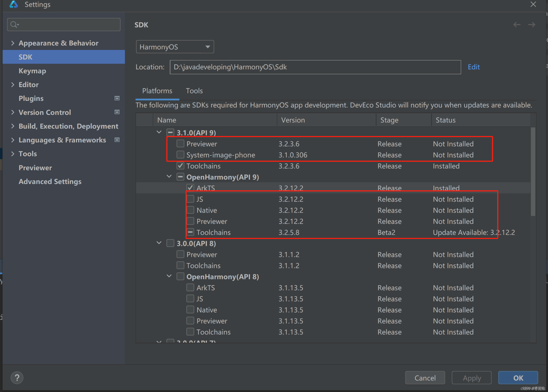Select Keymap in the settings sidebar
The width and height of the screenshot is (548, 392).
pyautogui.click(x=32, y=71)
